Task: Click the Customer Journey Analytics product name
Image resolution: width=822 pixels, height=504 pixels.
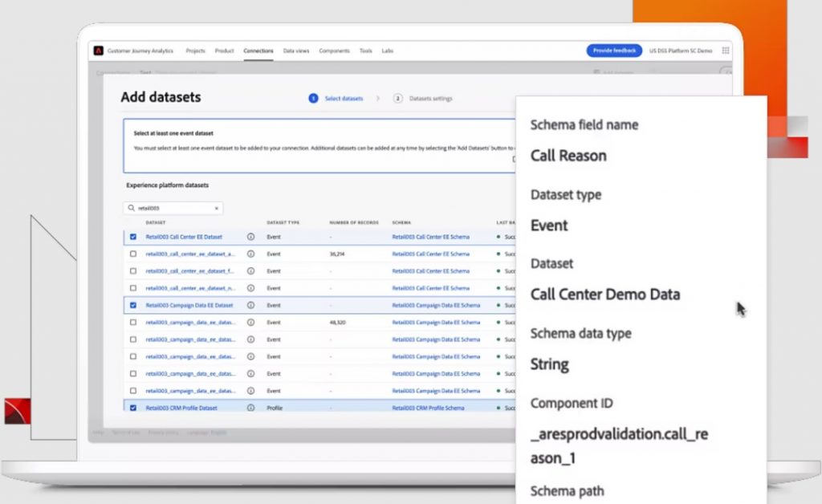Action: (140, 51)
